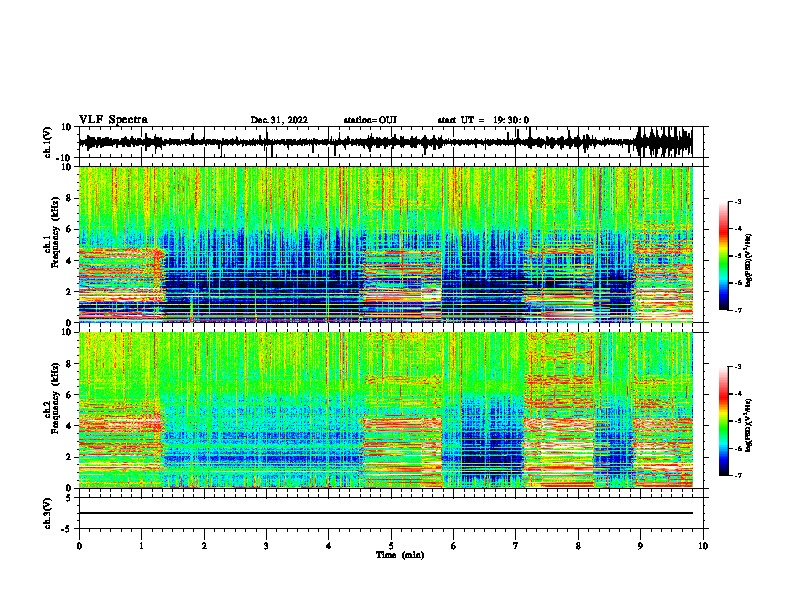Click the "ch.3(V)" axis label
Image resolution: width=792 pixels, height=612 pixels.
pos(48,513)
